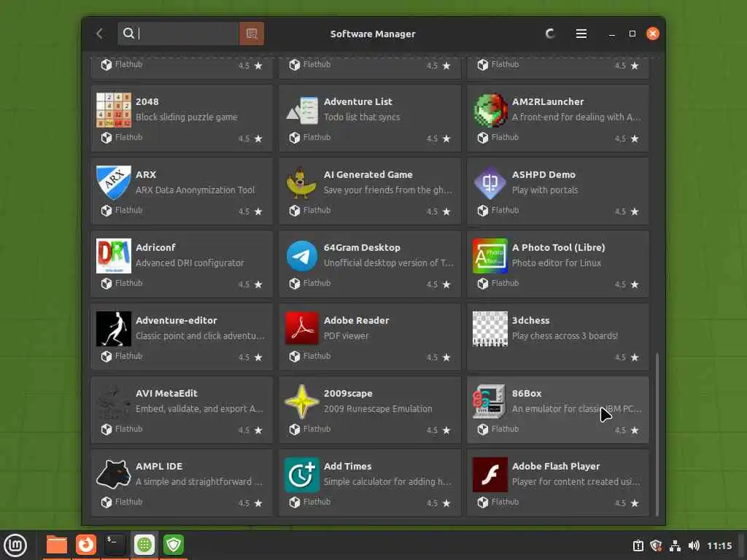Click the clock showing 11:15

click(719, 545)
